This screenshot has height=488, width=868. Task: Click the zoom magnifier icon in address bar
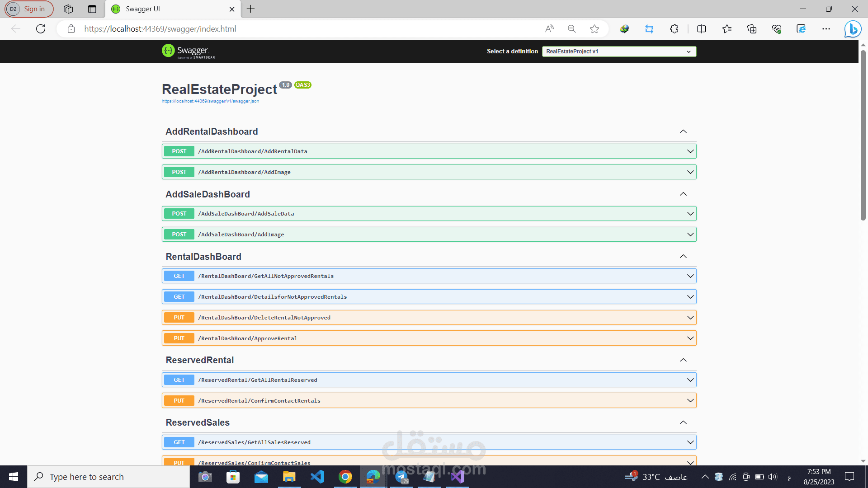(572, 29)
